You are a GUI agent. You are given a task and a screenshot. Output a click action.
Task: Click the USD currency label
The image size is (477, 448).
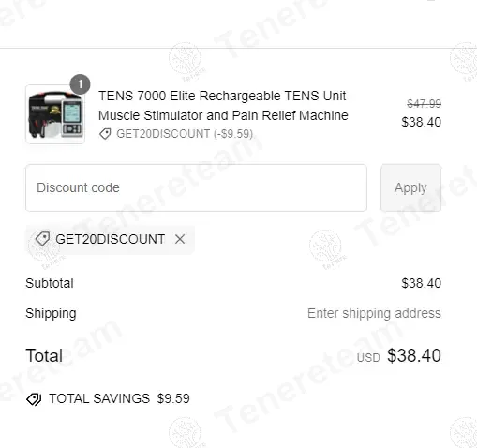coord(368,358)
